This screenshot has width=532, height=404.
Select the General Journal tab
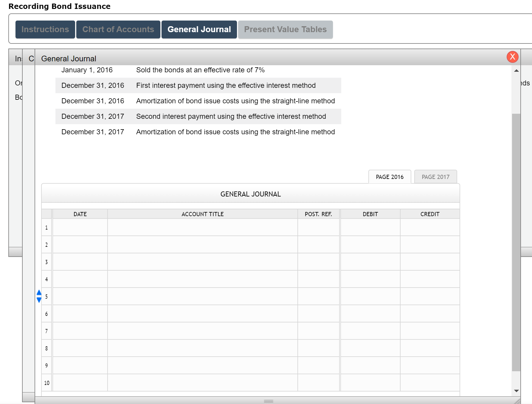(x=199, y=29)
